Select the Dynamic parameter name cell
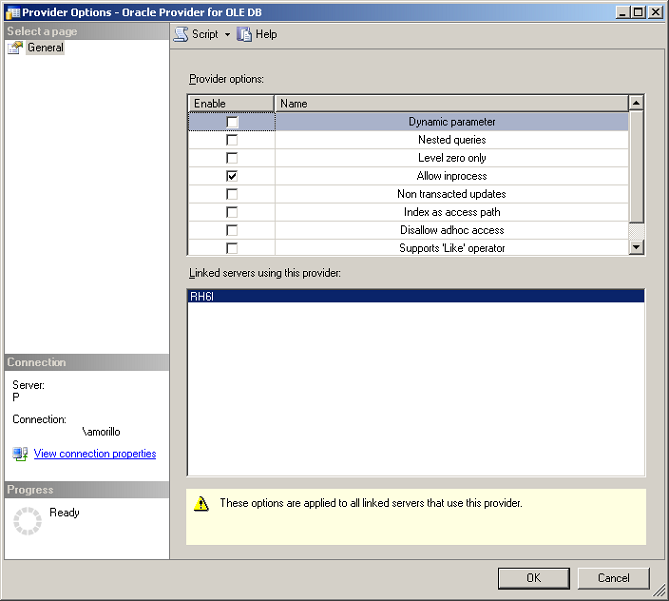Viewport: 669px width, 601px height. 452,122
